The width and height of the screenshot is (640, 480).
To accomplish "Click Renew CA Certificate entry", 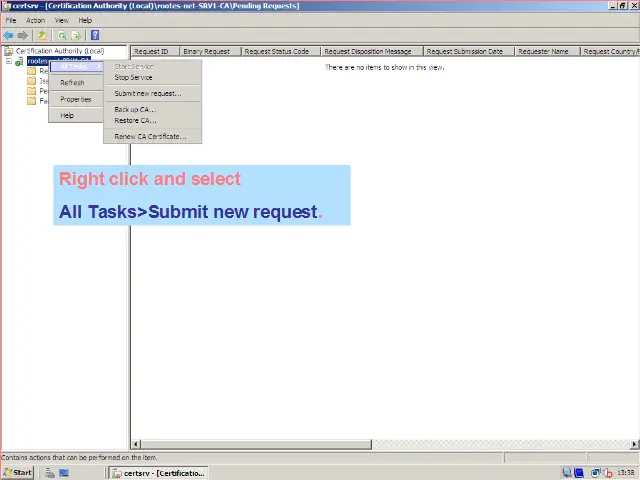I will coord(150,136).
